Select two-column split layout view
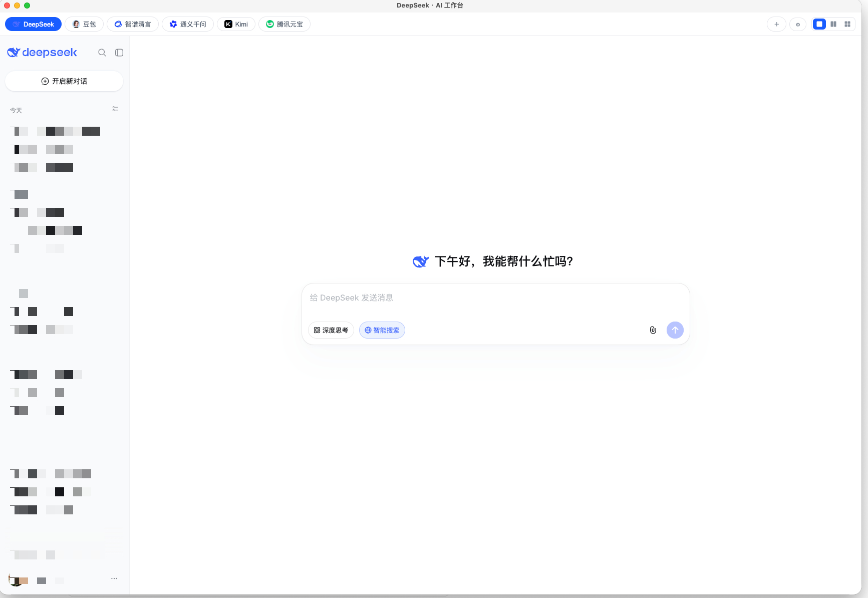The image size is (868, 598). (833, 24)
